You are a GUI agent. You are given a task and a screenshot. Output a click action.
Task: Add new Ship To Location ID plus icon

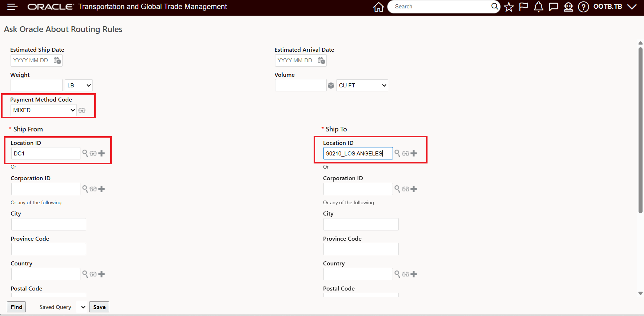[x=414, y=153]
